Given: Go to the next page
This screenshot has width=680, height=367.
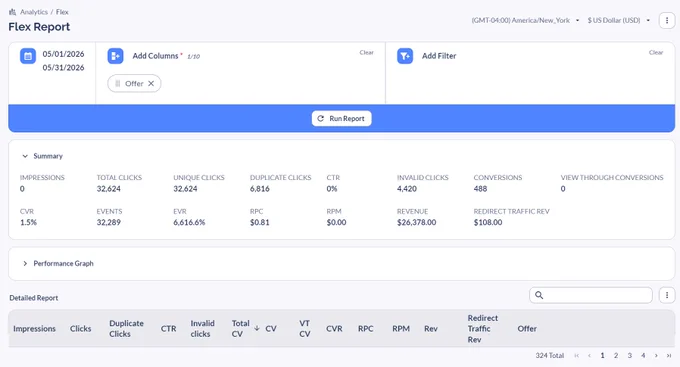Looking at the screenshot, I should tap(656, 356).
